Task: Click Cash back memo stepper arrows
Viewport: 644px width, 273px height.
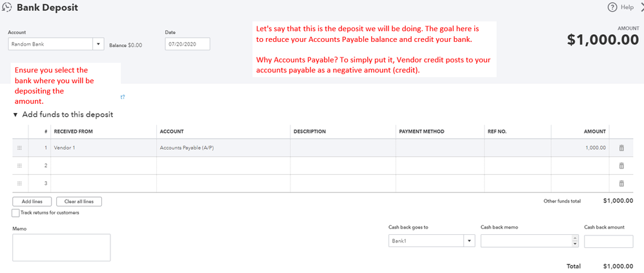Action: [x=574, y=241]
